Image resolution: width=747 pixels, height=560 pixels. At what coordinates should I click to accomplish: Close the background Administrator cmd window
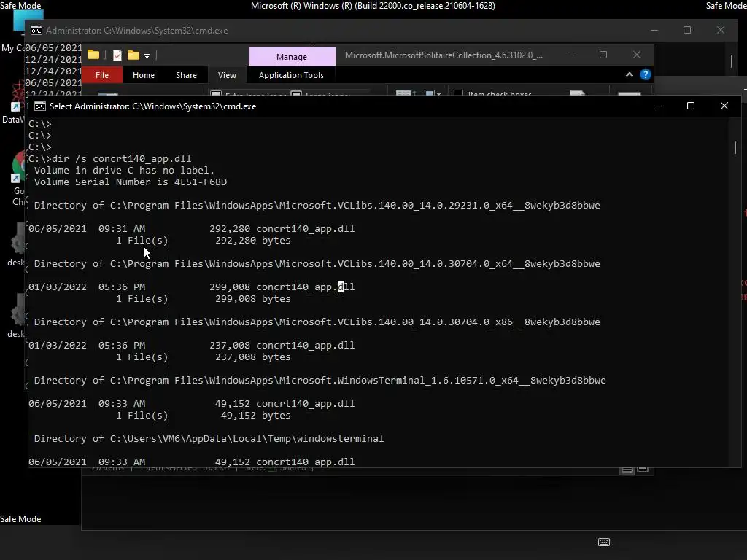[x=720, y=30]
